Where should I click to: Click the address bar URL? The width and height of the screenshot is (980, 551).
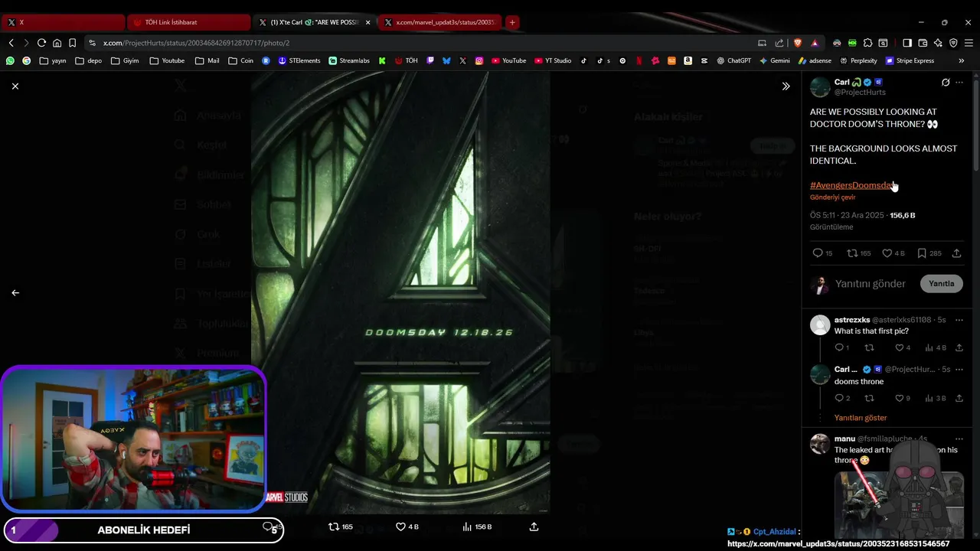coord(196,43)
